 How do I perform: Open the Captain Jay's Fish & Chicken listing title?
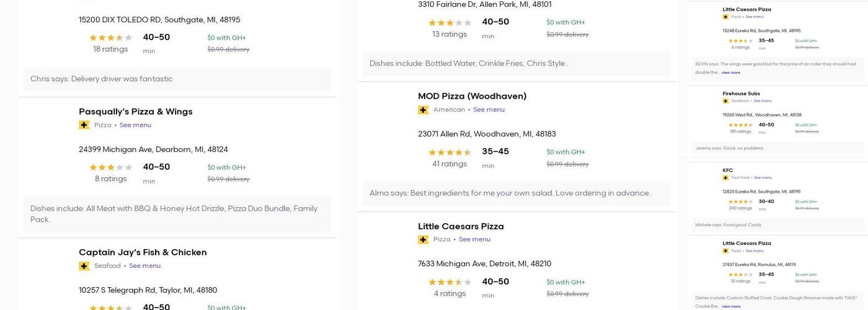143,252
